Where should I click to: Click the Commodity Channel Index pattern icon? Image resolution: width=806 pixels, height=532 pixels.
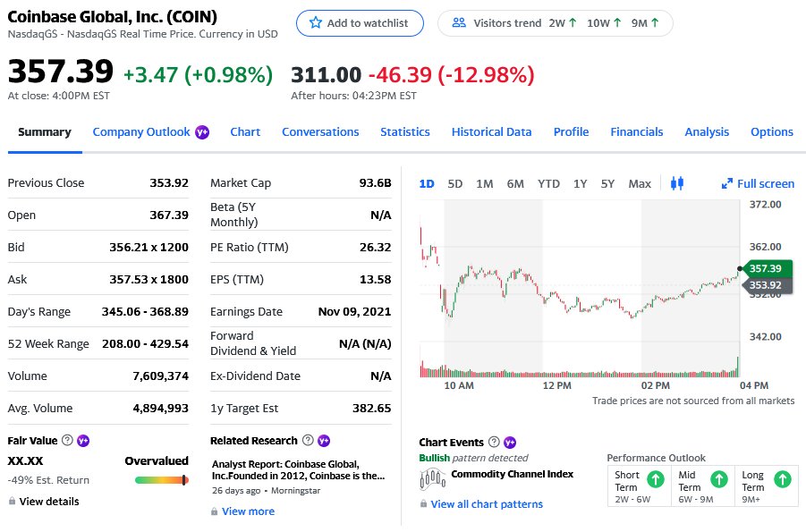point(433,478)
